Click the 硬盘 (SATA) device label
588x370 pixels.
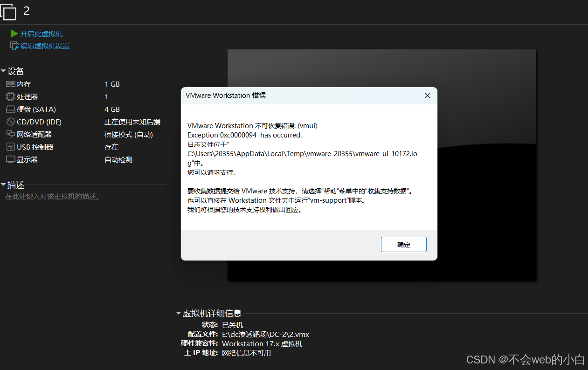(x=36, y=110)
